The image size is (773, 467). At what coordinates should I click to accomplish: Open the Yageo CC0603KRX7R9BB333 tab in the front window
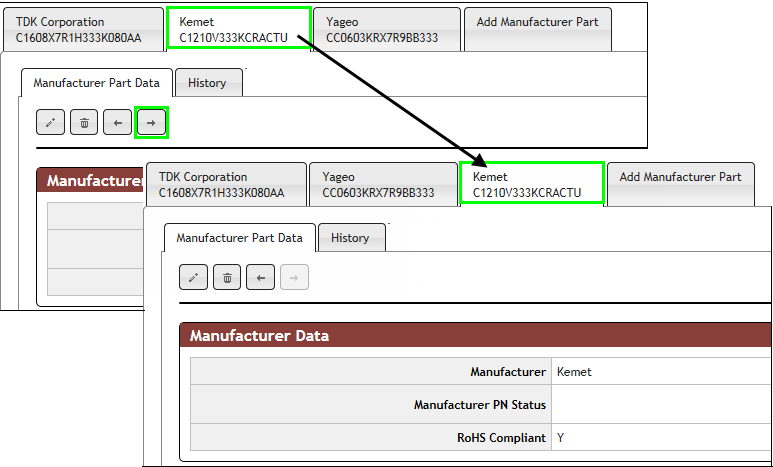click(383, 184)
